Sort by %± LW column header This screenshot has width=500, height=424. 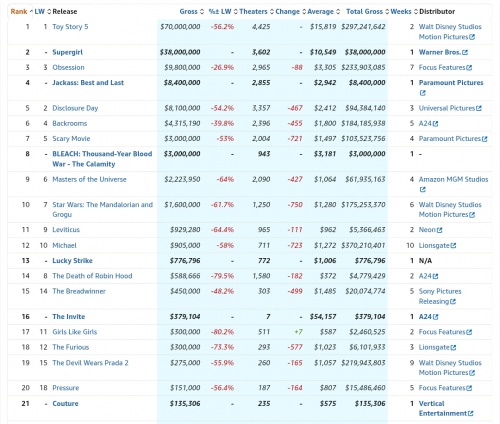click(223, 12)
